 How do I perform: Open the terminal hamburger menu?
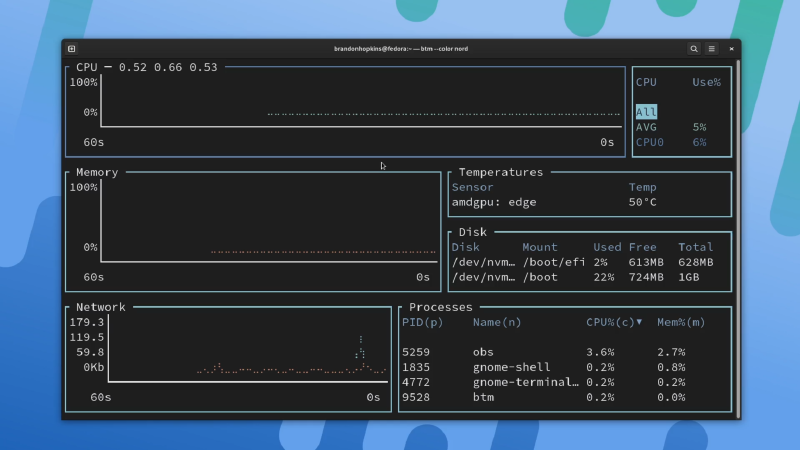coord(712,48)
